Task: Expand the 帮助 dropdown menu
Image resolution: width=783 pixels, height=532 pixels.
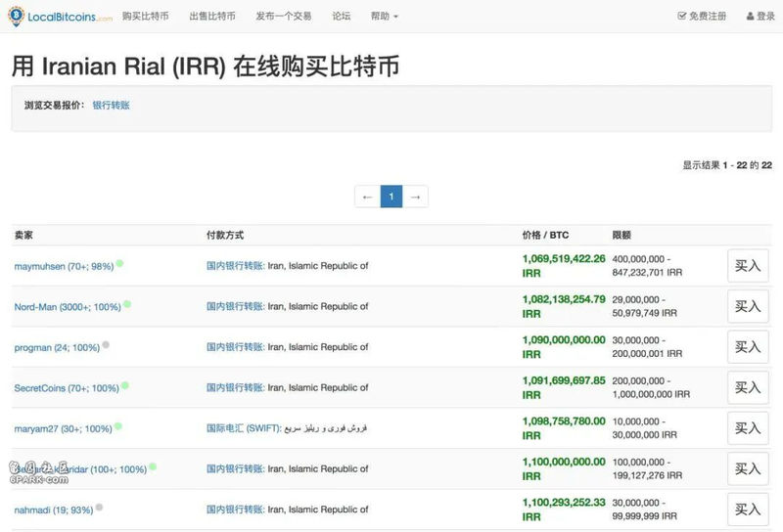Action: tap(384, 16)
